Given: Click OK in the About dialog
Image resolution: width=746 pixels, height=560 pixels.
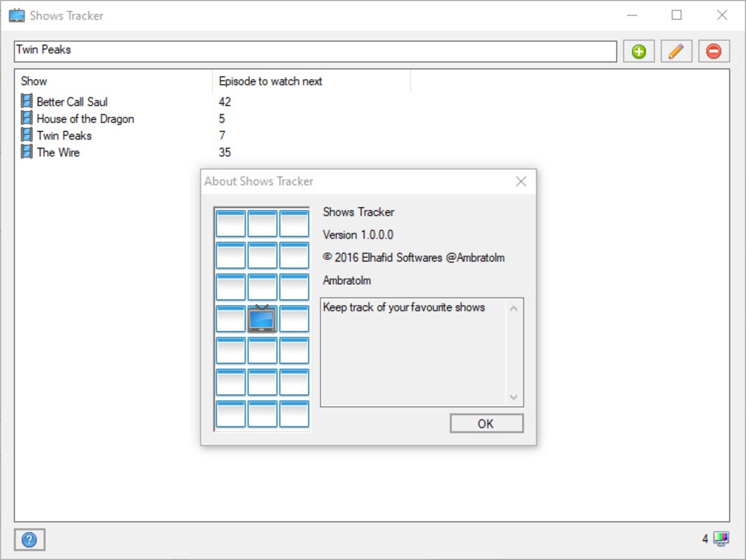Looking at the screenshot, I should [486, 423].
